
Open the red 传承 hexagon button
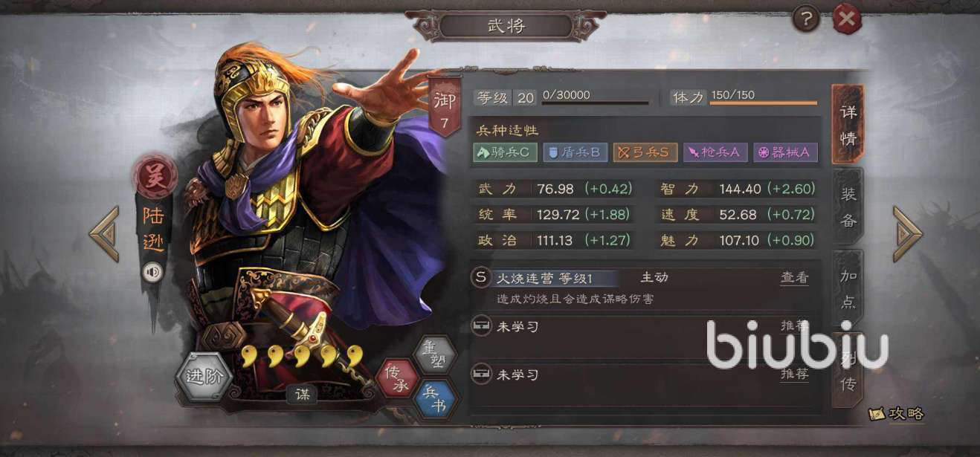(397, 377)
